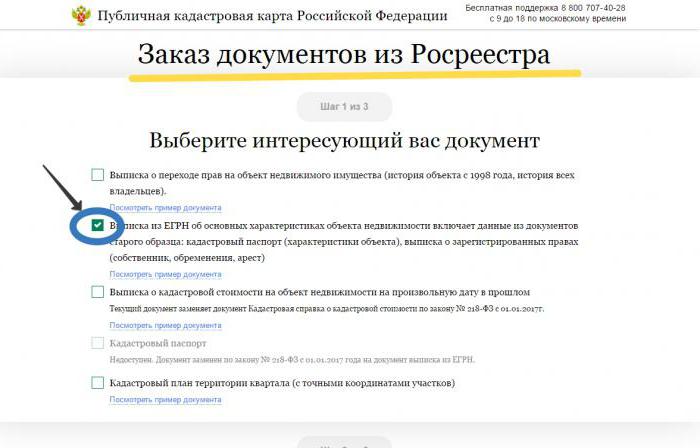
Task: Tick the 'Выписка о кадастровой стоимости' checkbox
Action: [97, 292]
